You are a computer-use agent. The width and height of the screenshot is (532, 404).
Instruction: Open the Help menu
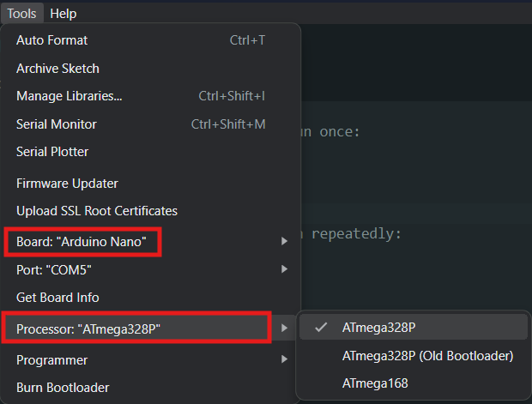point(63,13)
